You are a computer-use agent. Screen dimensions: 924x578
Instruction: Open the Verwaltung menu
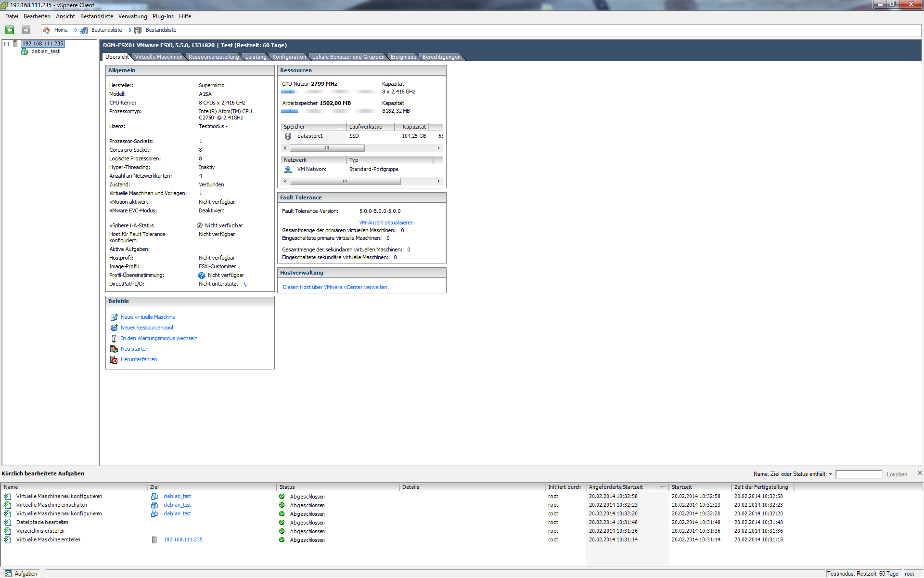132,16
